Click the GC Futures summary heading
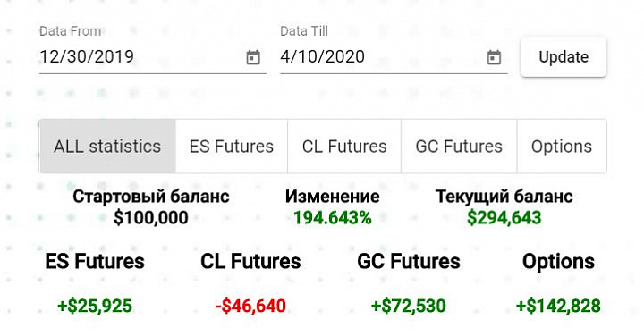The height and width of the screenshot is (336, 644). pos(409,261)
